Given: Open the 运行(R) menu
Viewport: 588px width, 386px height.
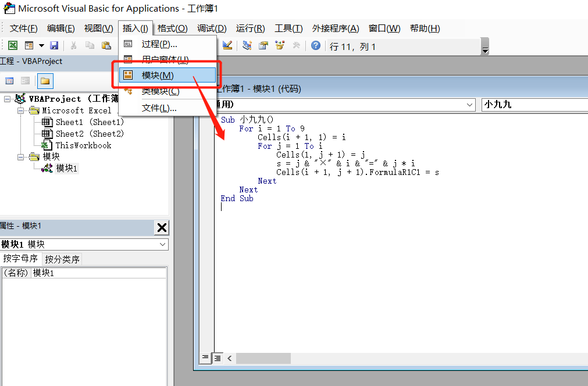Looking at the screenshot, I should [x=251, y=28].
